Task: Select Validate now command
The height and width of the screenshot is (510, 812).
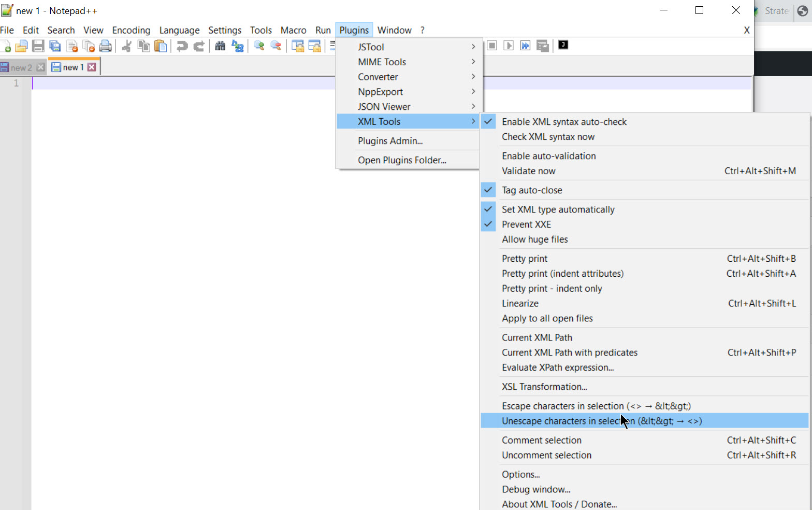Action: coord(645,171)
